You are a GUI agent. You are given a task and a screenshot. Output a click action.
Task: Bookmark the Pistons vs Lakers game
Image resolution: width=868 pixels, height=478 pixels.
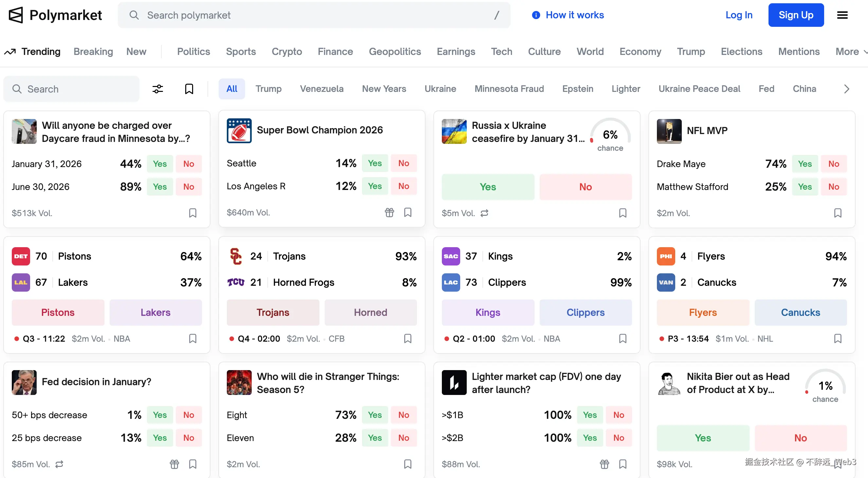pos(192,338)
